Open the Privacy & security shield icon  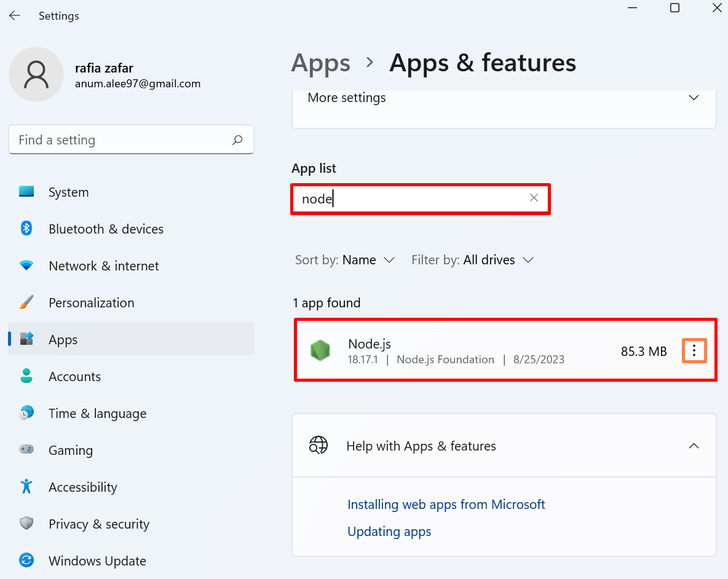26,523
